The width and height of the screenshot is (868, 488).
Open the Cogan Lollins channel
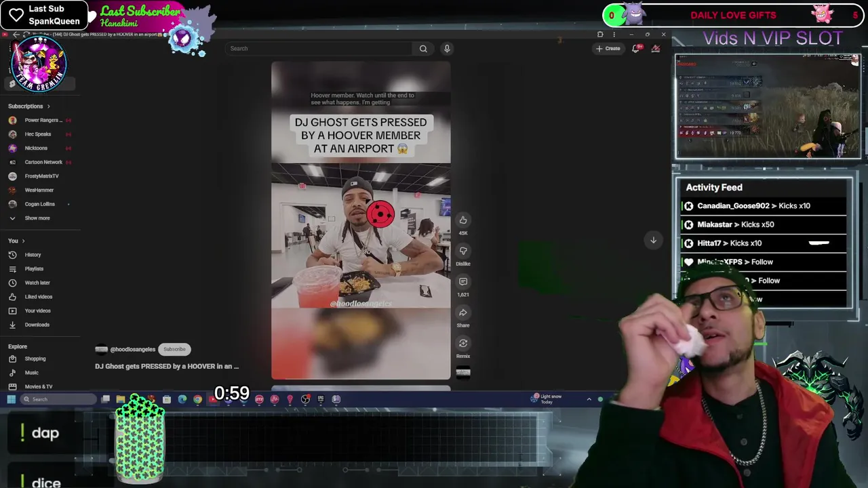click(39, 204)
